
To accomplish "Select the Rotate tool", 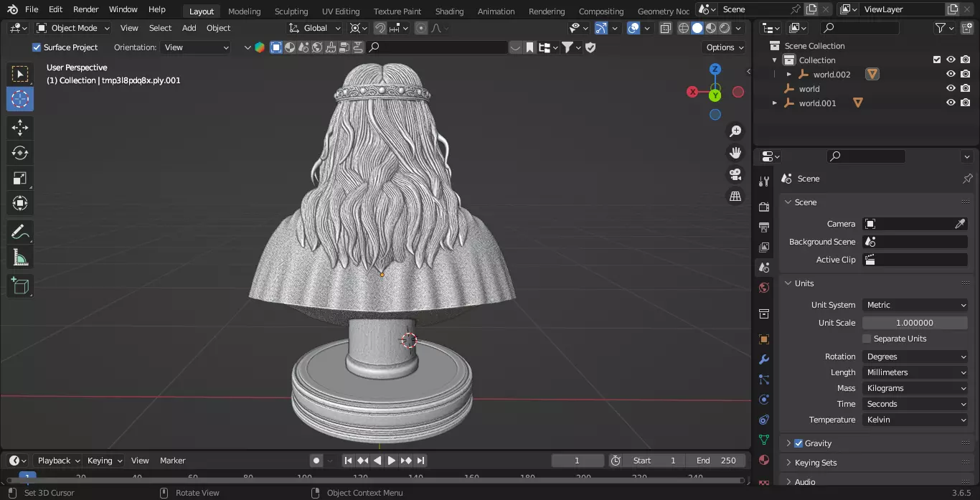I will 20,153.
